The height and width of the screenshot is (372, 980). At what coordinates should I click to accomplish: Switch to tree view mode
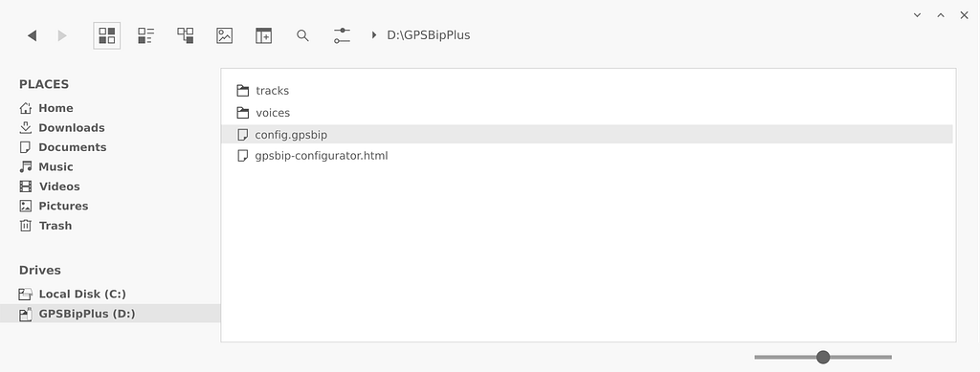tap(185, 35)
